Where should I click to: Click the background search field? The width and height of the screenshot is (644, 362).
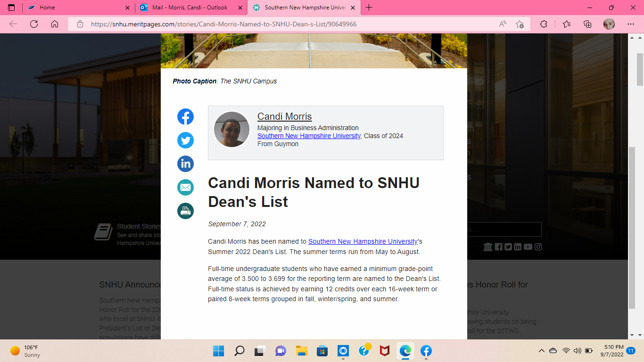(x=504, y=230)
